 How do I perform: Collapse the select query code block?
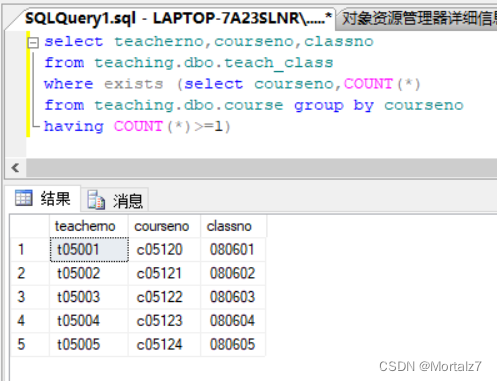33,43
